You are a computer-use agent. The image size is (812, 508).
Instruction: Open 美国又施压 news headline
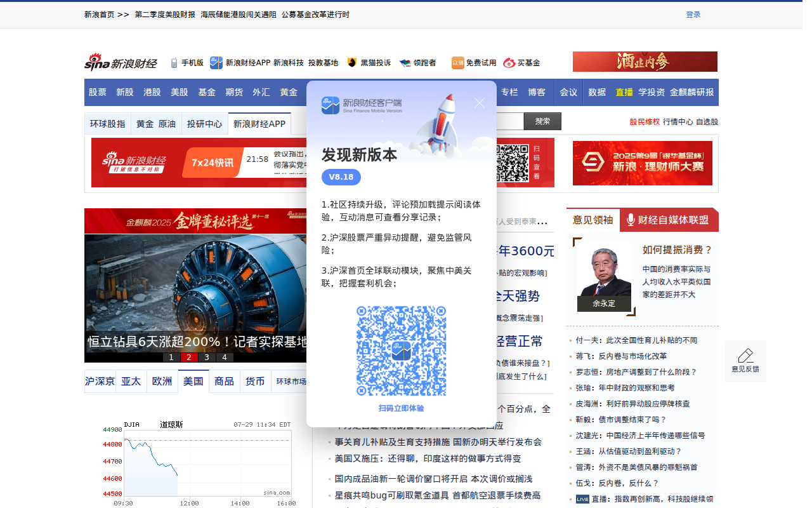(x=428, y=458)
